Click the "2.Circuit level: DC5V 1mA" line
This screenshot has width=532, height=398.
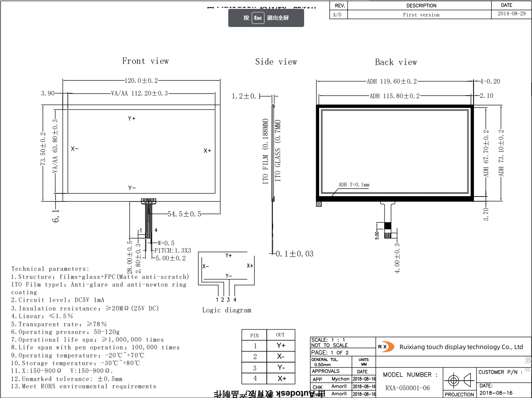tap(58, 300)
